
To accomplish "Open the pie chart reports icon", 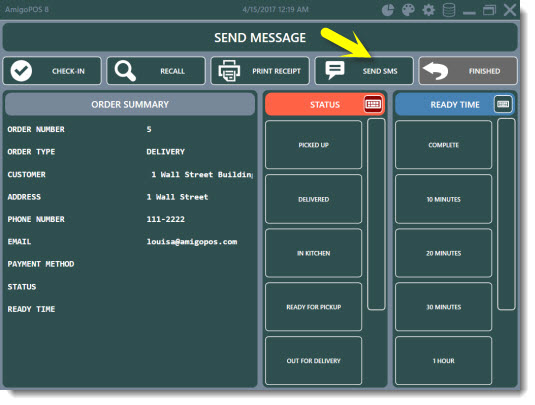I will click(x=387, y=10).
